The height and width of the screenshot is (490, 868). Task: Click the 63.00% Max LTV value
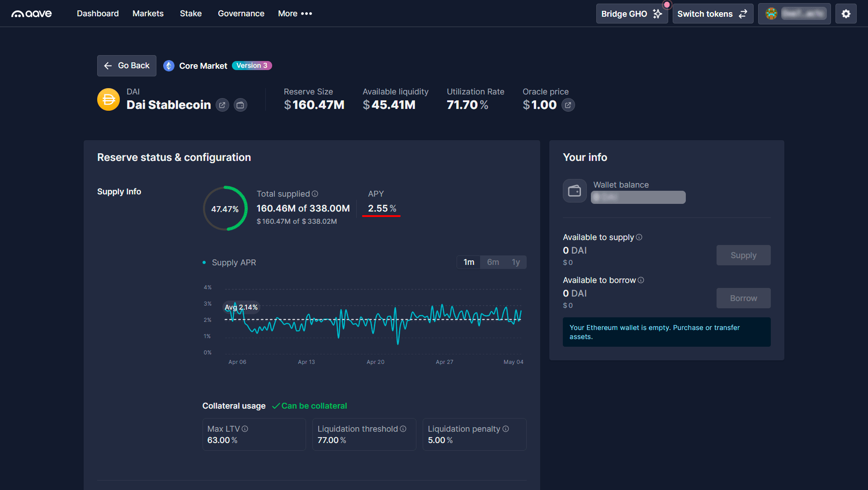pyautogui.click(x=222, y=440)
